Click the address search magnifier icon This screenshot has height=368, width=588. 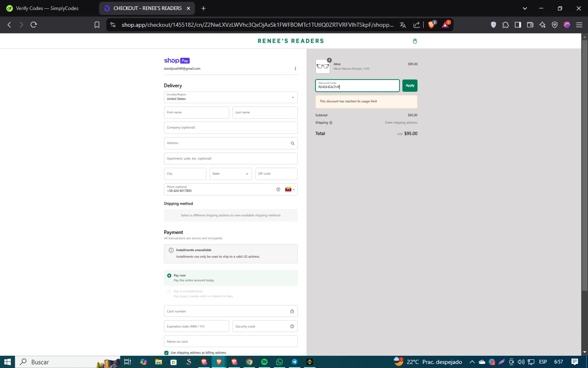click(x=292, y=143)
